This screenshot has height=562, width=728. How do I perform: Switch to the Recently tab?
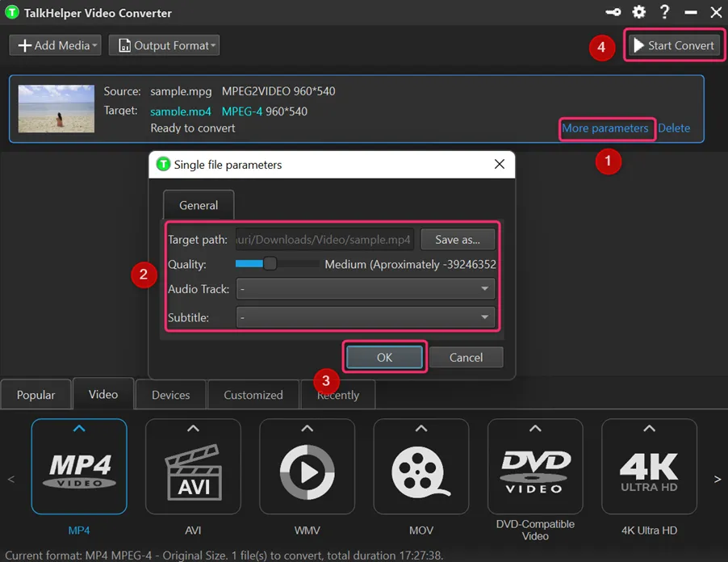pyautogui.click(x=338, y=395)
